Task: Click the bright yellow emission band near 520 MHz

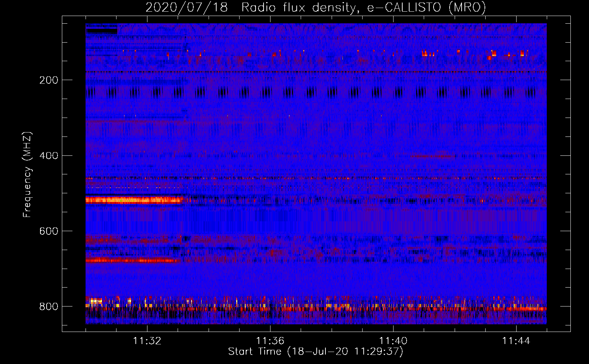Action: 134,200
